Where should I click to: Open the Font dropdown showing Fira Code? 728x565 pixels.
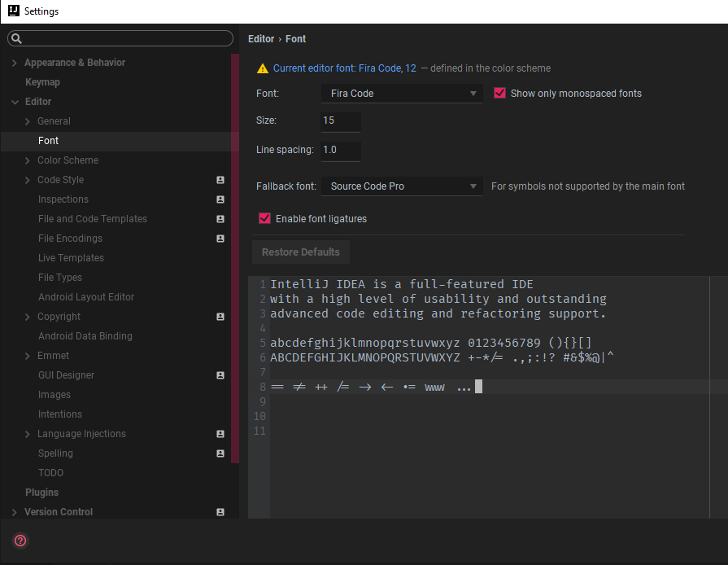[402, 94]
